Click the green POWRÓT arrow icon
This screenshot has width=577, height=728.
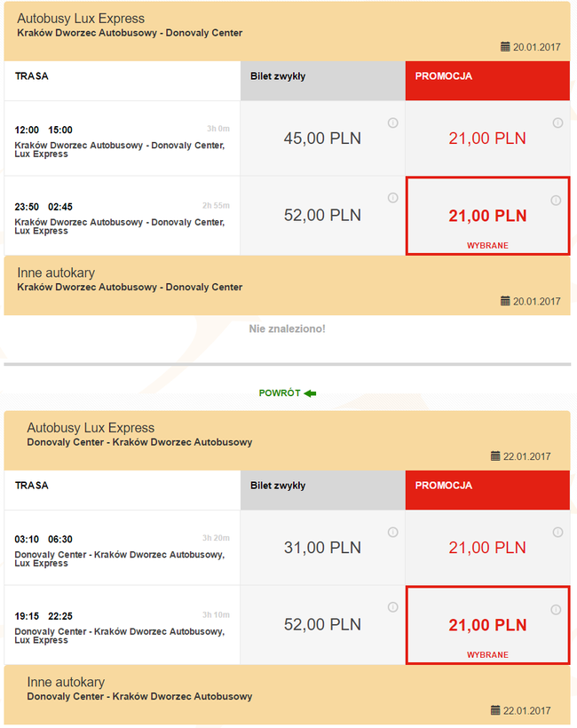click(x=310, y=392)
